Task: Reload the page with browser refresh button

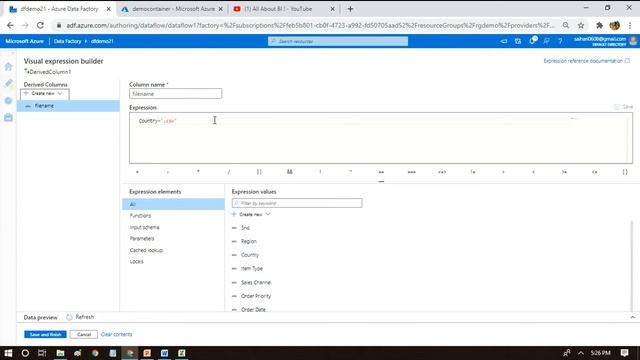Action: 40,25
